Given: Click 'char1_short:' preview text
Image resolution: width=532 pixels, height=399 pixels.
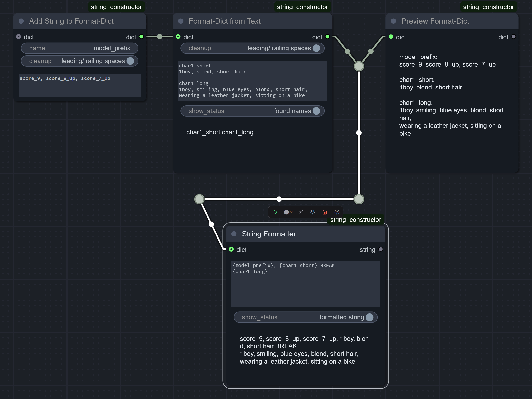Looking at the screenshot, I should point(417,80).
